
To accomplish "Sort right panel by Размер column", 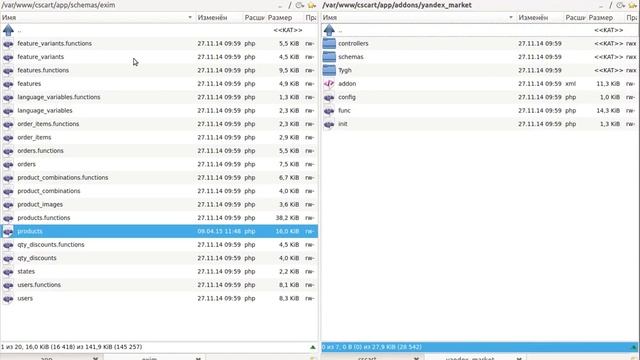I will click(606, 18).
